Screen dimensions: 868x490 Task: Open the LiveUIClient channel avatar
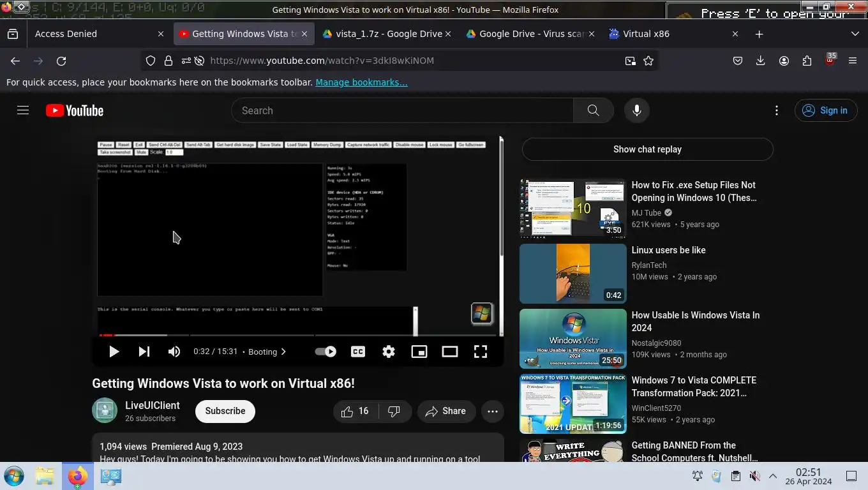(x=105, y=411)
